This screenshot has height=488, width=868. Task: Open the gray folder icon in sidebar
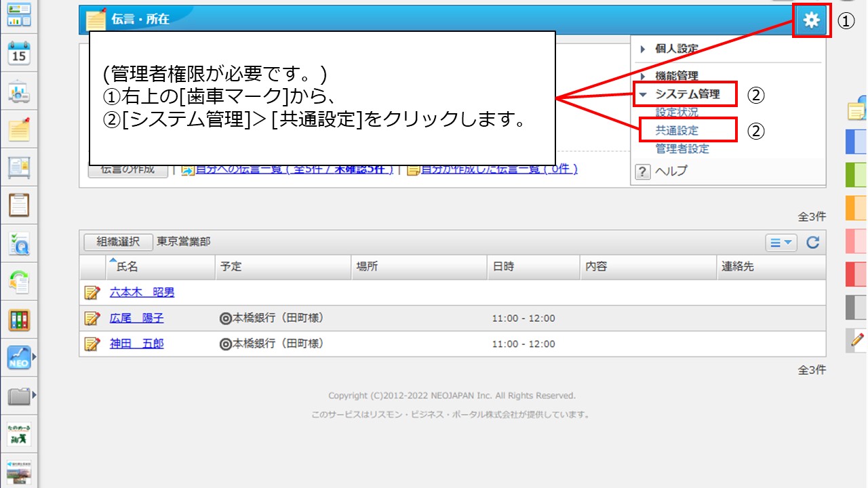click(19, 396)
